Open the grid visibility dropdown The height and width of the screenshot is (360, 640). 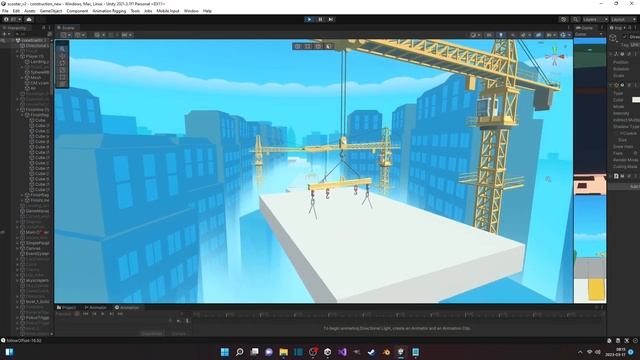coord(99,35)
